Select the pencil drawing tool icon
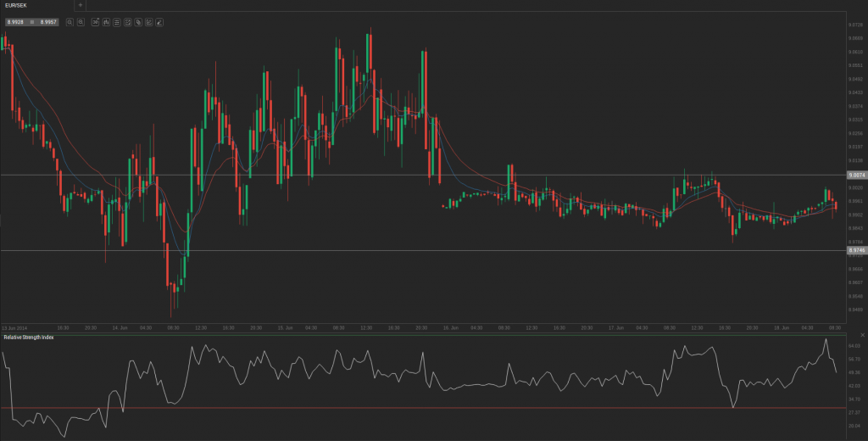 159,22
